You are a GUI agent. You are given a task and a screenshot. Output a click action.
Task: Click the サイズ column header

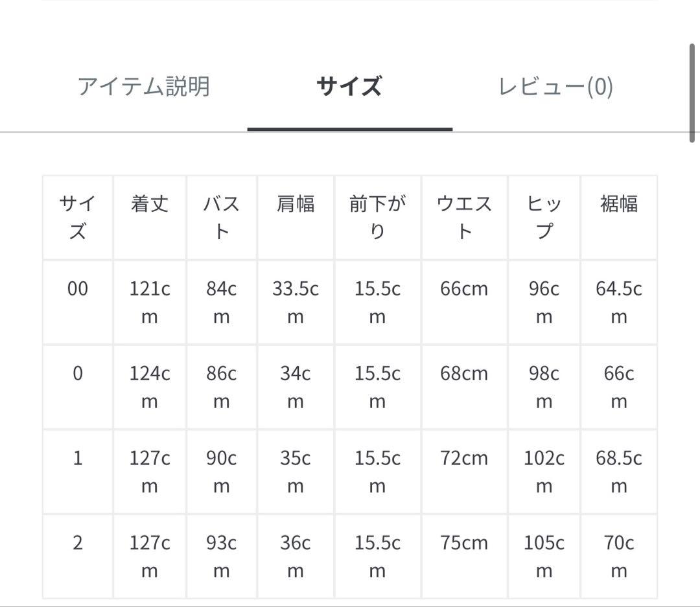(77, 216)
